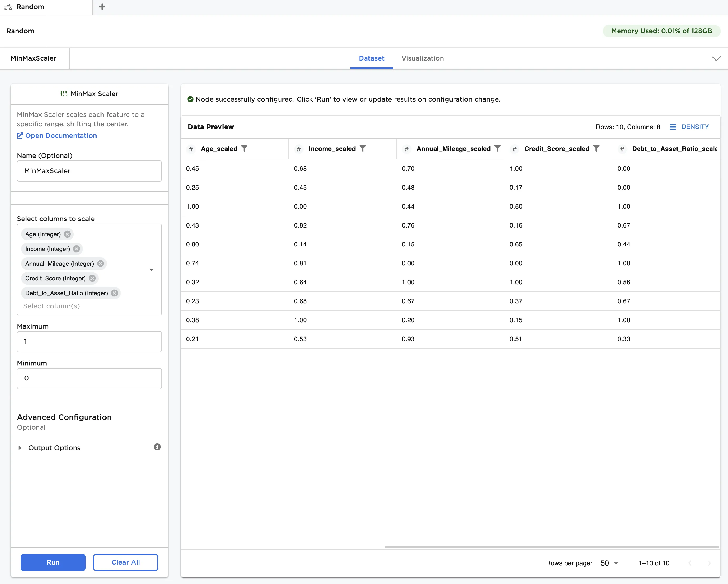Click the info icon next to Output Options
Screen dimensions: 728x584
(x=157, y=447)
